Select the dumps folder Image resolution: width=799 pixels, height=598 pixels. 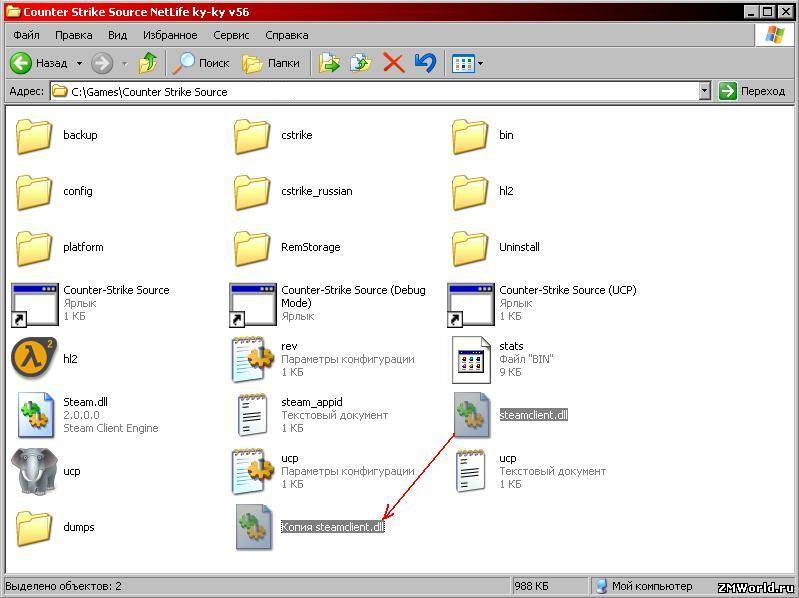[55, 528]
